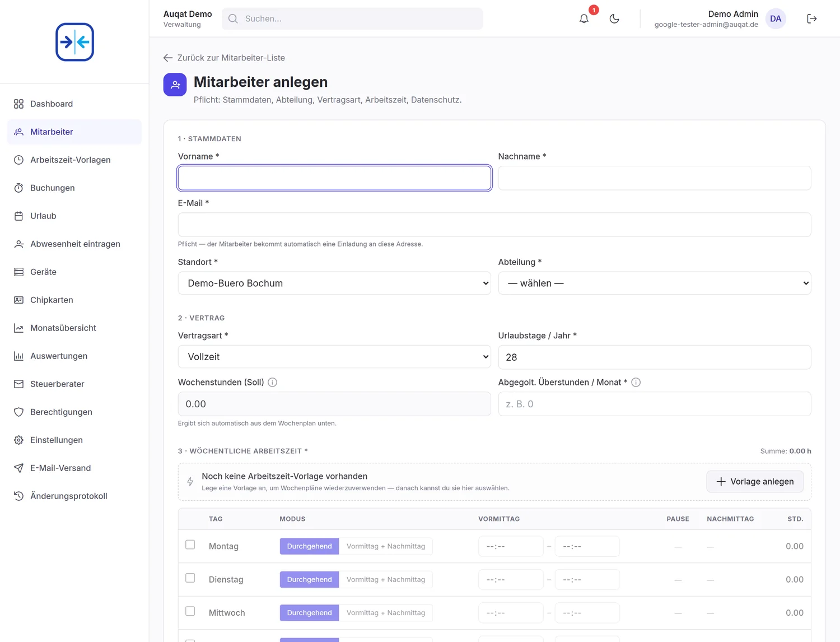Select Vormittag + Nachmittag for Dienstag
The height and width of the screenshot is (642, 840).
pyautogui.click(x=386, y=580)
